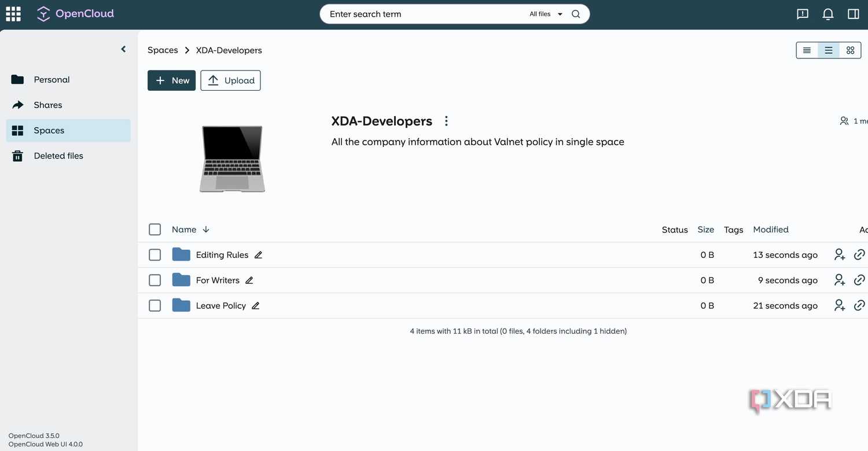This screenshot has height=451, width=868.
Task: Click the Upload button
Action: (230, 80)
